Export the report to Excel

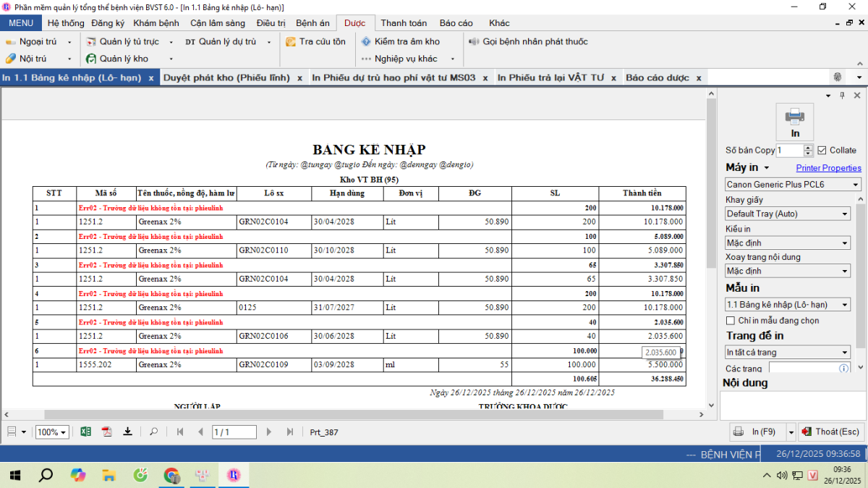(x=85, y=432)
